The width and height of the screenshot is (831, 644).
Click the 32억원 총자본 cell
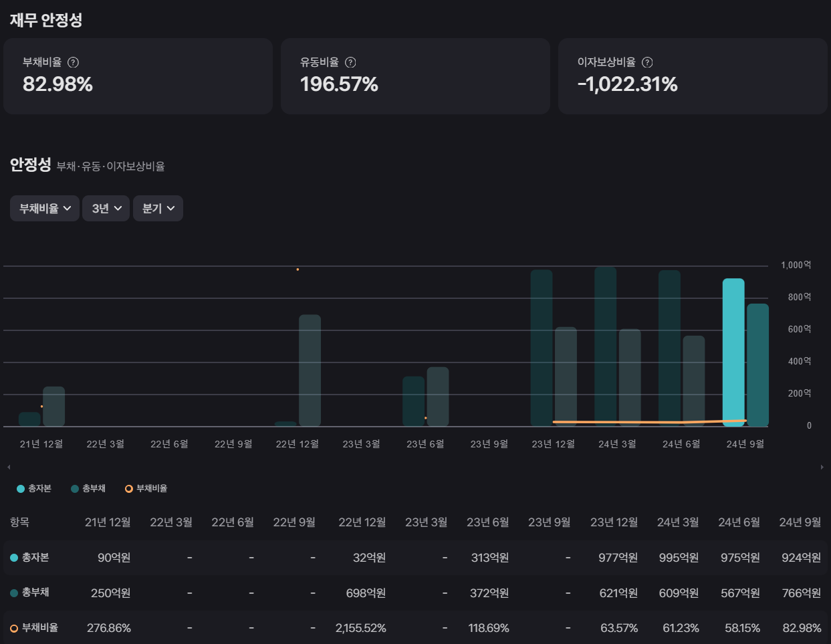tap(369, 558)
